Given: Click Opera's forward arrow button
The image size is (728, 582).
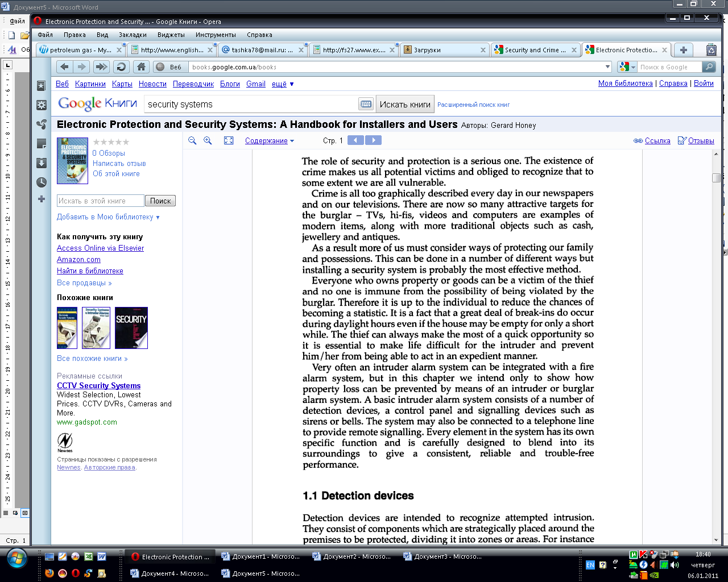Looking at the screenshot, I should [x=82, y=66].
